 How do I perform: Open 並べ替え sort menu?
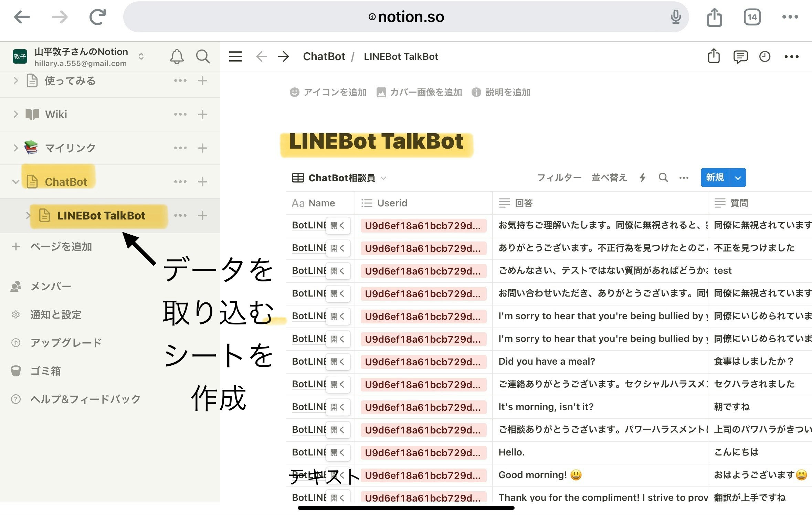click(x=609, y=178)
